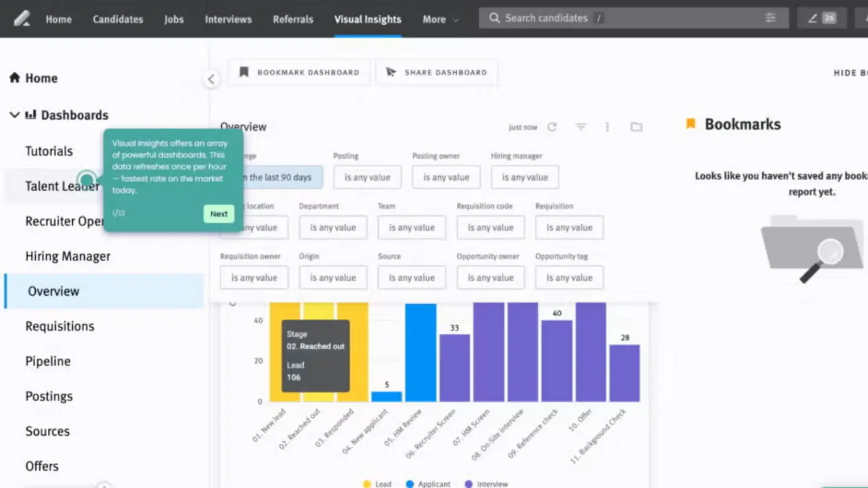Screen dimensions: 868x488
Task: Open the Requisitions dashboard
Action: [60, 326]
